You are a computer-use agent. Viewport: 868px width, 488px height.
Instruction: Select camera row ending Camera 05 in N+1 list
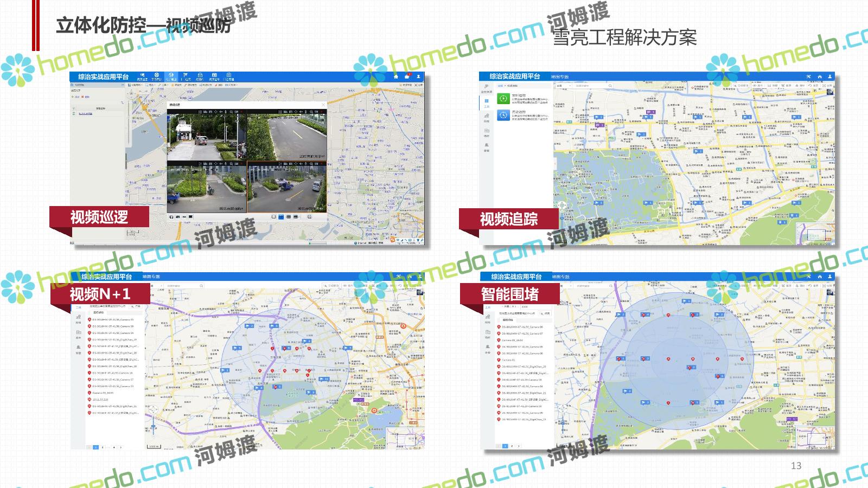click(x=111, y=320)
